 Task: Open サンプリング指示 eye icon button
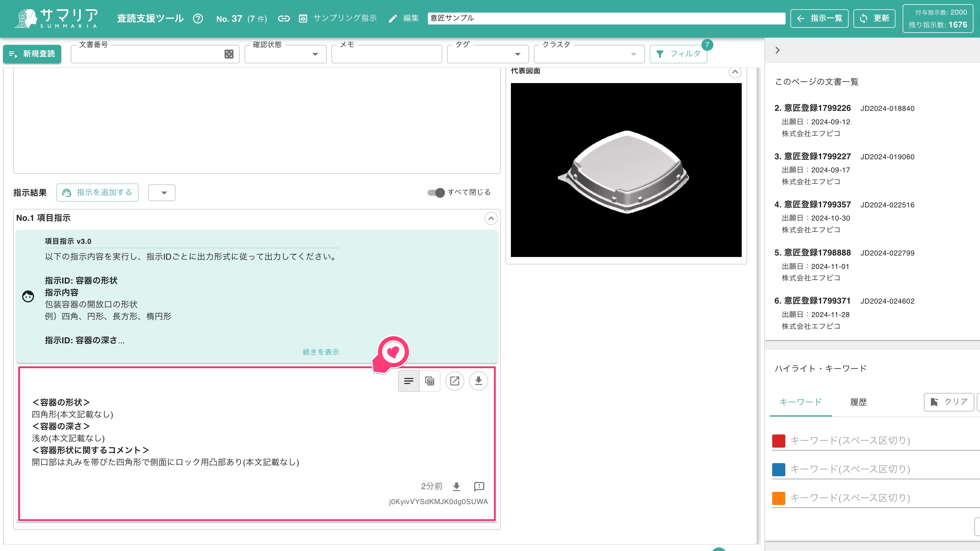pyautogui.click(x=303, y=18)
